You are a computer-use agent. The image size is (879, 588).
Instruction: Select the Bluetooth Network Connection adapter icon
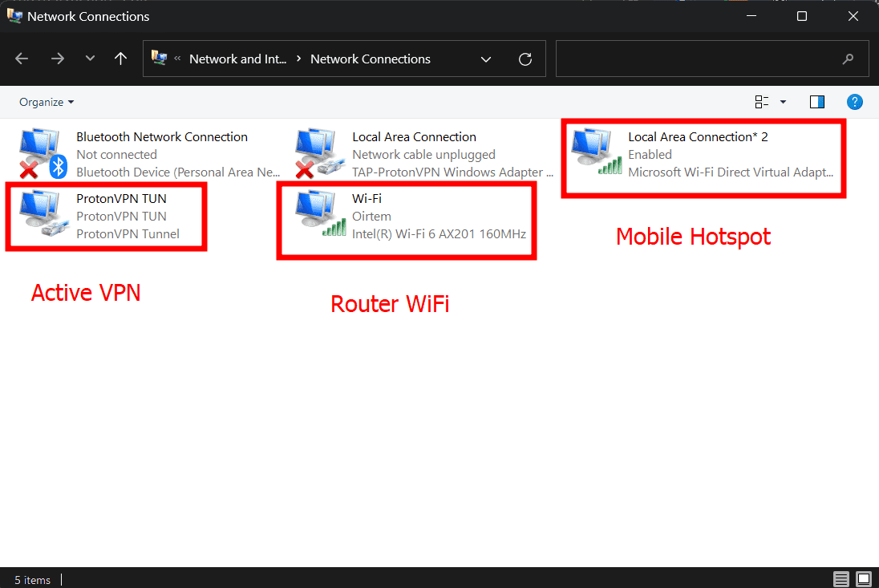[42, 153]
